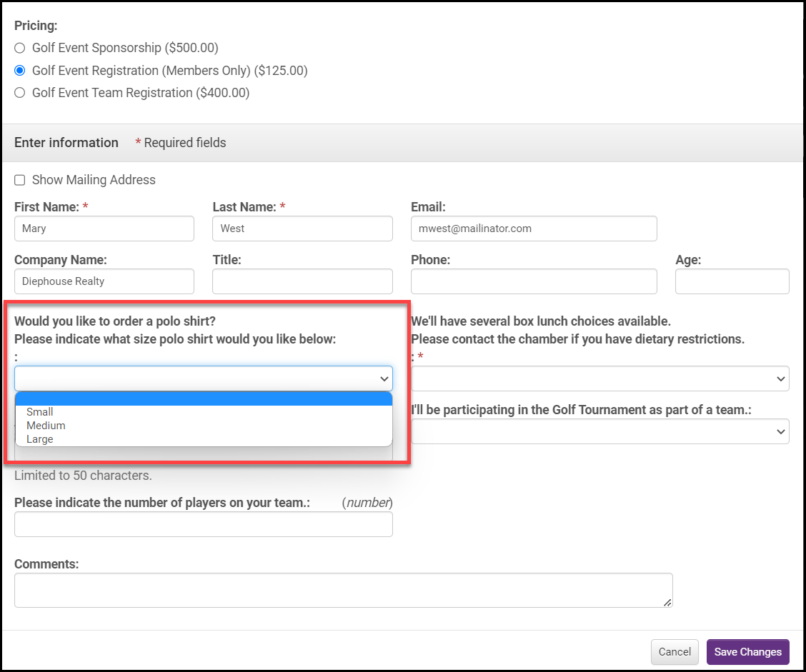The width and height of the screenshot is (806, 672).
Task: Choose Small from the polo shirt list
Action: [40, 412]
